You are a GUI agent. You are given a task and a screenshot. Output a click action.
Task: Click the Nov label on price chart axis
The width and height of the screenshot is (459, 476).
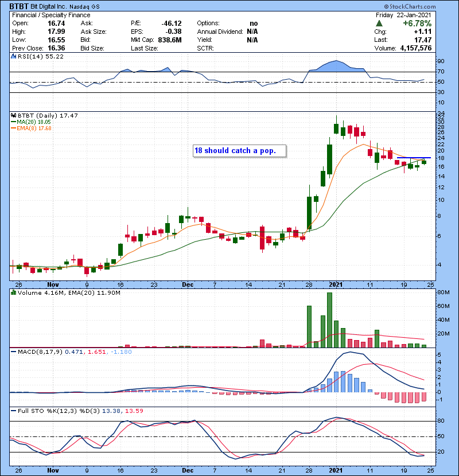click(x=53, y=284)
